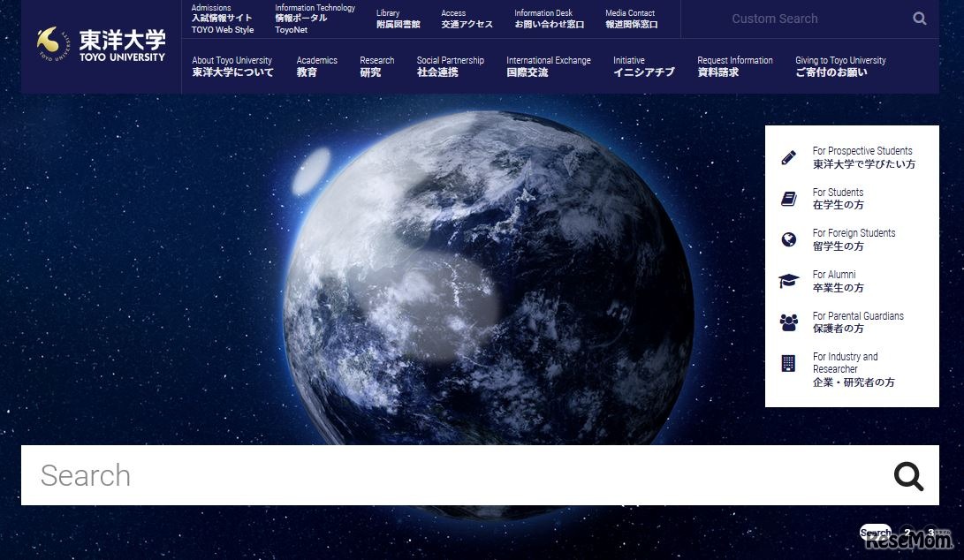Open Information Technology ToyoNet portal
Image resolution: width=964 pixels, height=560 pixels.
click(x=315, y=19)
